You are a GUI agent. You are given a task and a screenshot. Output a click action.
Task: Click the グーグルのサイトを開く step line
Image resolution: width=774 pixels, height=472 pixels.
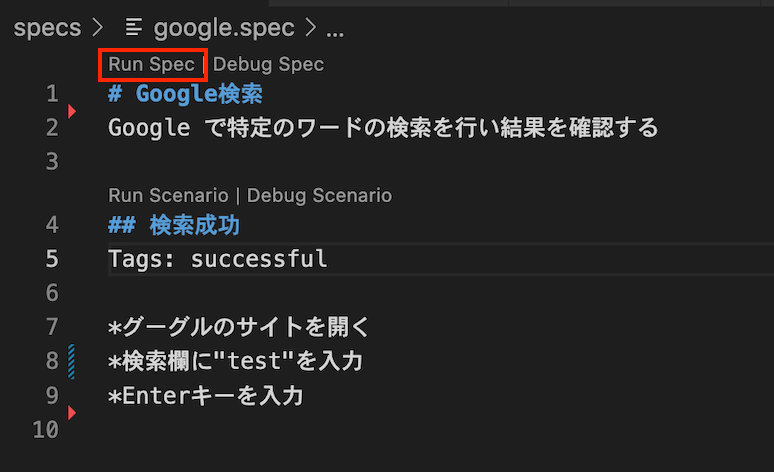click(238, 327)
